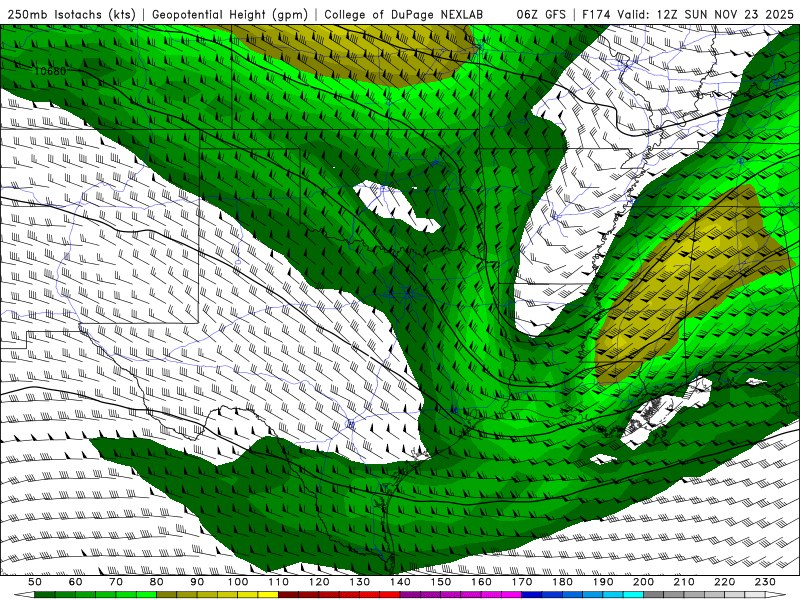
Task: Click the 100 value on the color scale
Action: [238, 582]
